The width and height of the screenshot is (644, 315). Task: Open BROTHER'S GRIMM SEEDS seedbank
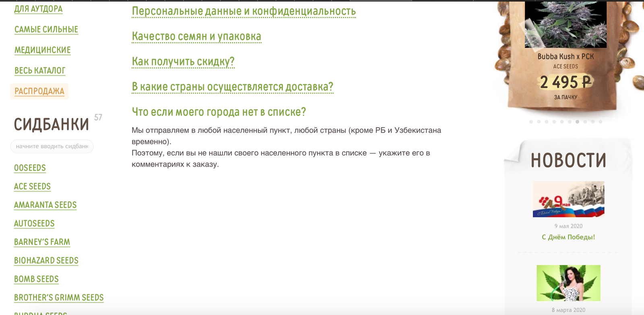tap(59, 298)
